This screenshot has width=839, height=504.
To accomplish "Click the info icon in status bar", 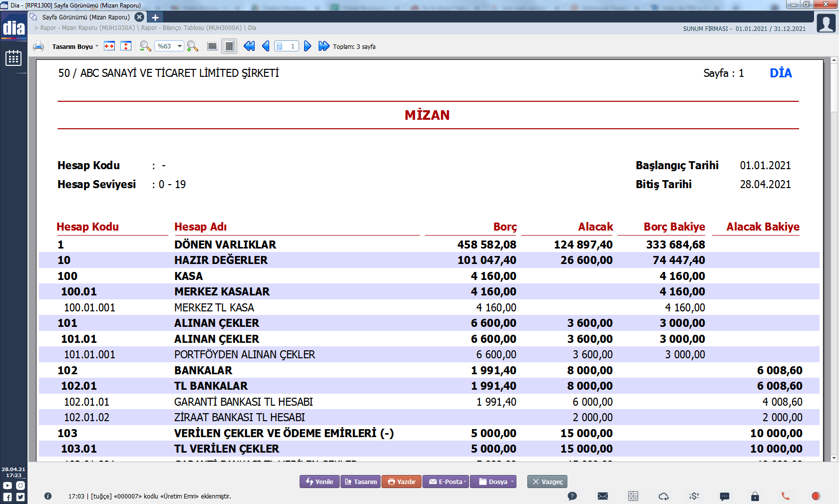I will 48,496.
